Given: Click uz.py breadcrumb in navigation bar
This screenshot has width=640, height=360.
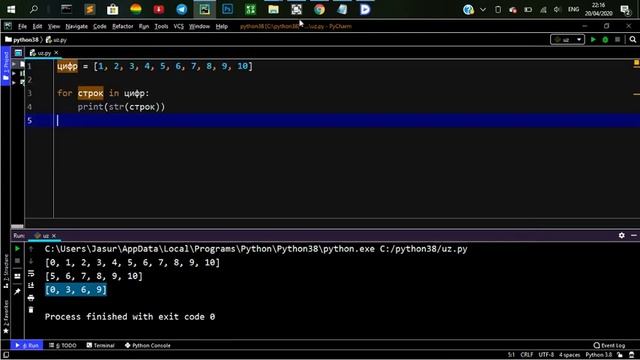Looking at the screenshot, I should tap(56, 40).
